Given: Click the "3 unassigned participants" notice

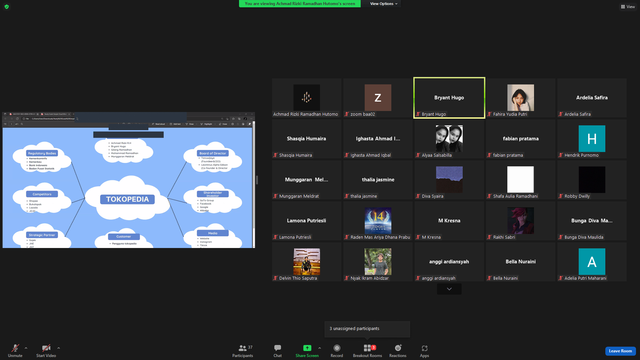Looking at the screenshot, I should pyautogui.click(x=367, y=329).
